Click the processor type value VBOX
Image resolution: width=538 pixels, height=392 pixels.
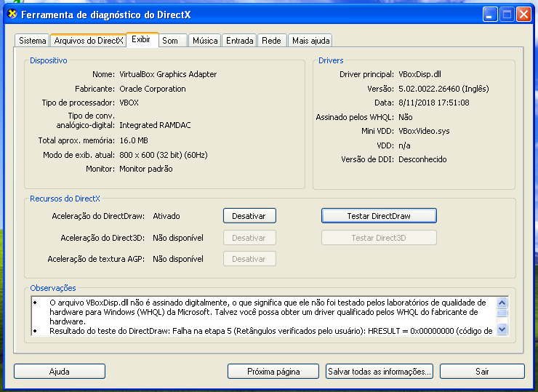(129, 103)
